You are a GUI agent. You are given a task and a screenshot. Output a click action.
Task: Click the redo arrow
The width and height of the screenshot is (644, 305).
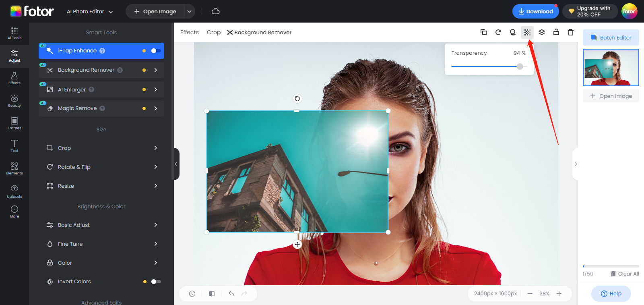(244, 294)
